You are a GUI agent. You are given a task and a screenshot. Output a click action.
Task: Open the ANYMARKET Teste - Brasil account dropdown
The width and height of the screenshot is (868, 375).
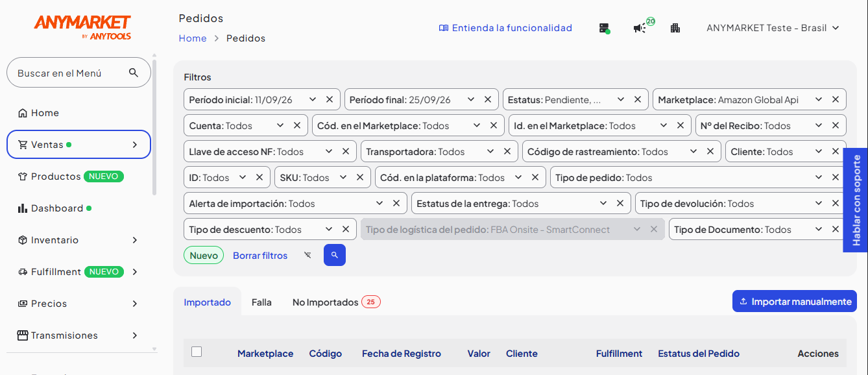click(x=773, y=28)
